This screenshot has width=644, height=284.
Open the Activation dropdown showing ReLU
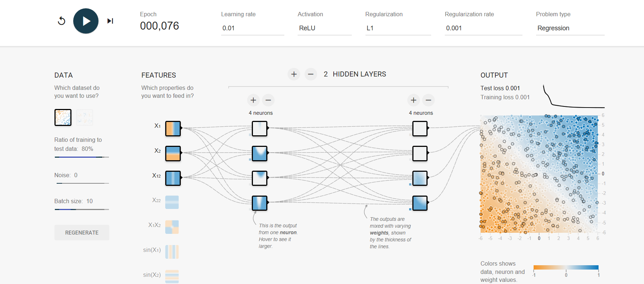click(x=325, y=28)
